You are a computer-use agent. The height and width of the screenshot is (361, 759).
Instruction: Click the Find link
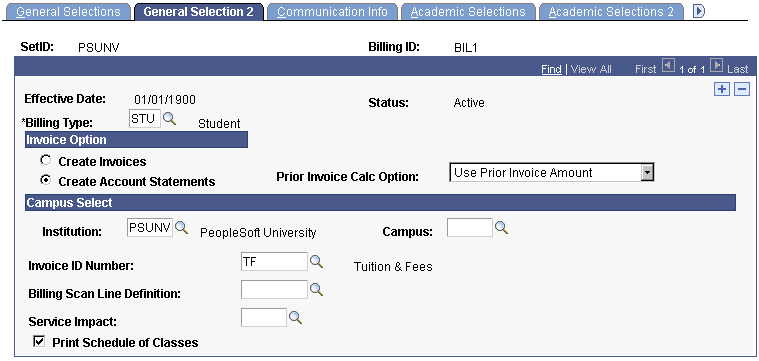tap(551, 69)
